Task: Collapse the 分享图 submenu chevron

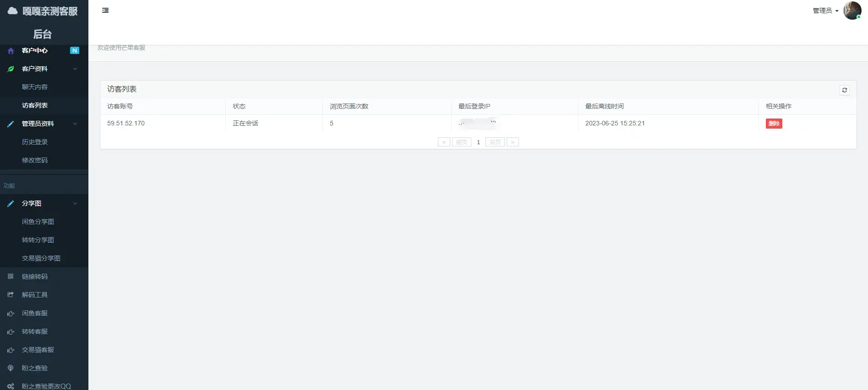Action: point(75,203)
